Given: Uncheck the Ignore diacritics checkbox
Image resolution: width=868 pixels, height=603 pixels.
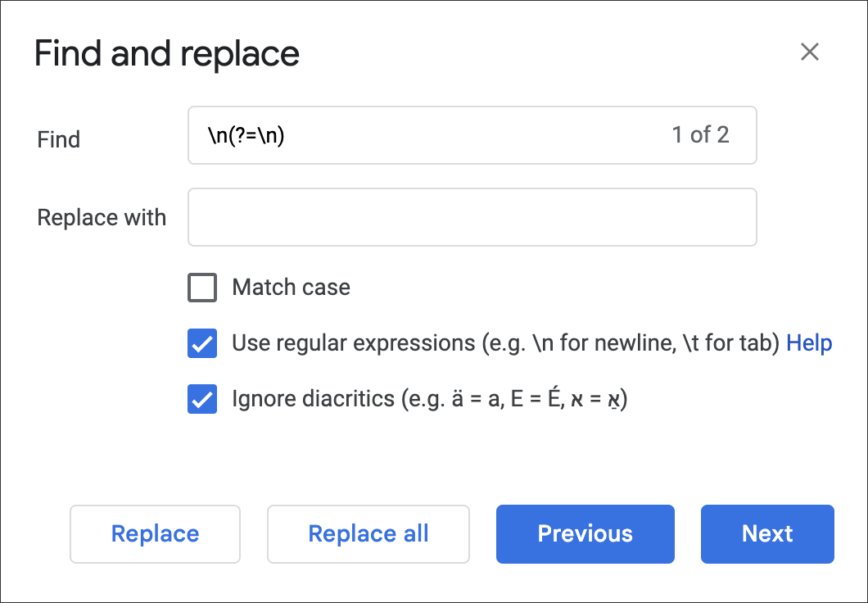Looking at the screenshot, I should coord(202,399).
